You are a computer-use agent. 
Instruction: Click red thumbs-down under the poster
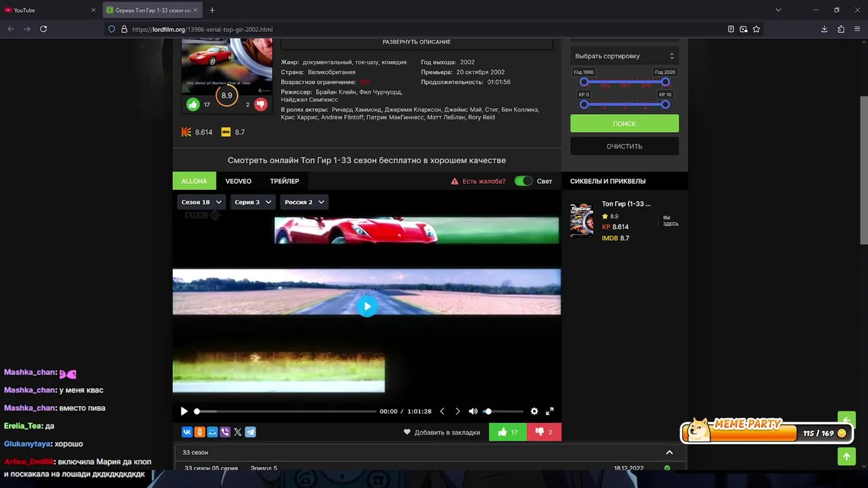click(260, 104)
